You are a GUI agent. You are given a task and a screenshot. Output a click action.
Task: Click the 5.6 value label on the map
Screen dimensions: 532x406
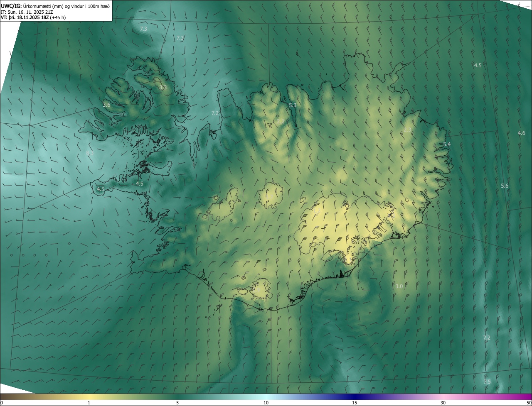pyautogui.click(x=505, y=186)
